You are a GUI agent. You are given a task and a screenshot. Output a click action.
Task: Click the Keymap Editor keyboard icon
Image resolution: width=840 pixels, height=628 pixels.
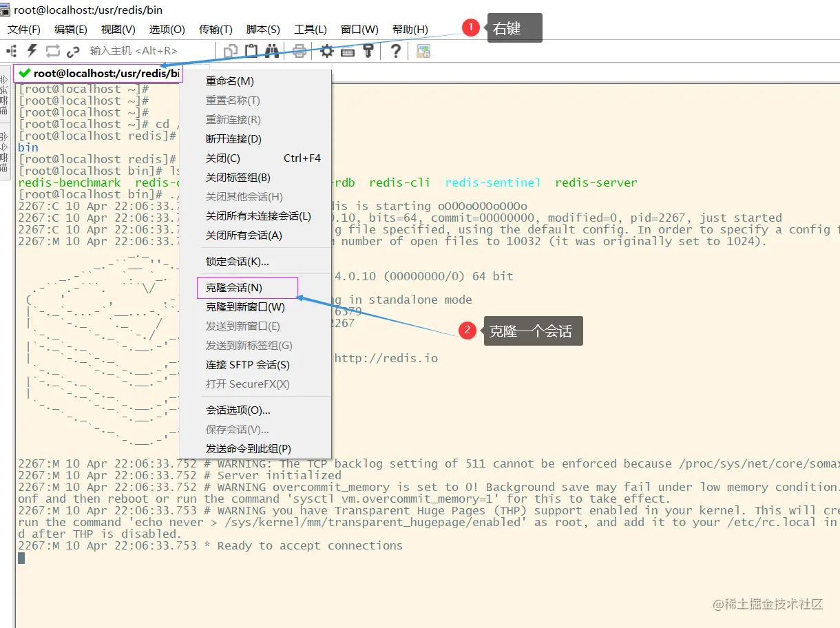pyautogui.click(x=348, y=51)
